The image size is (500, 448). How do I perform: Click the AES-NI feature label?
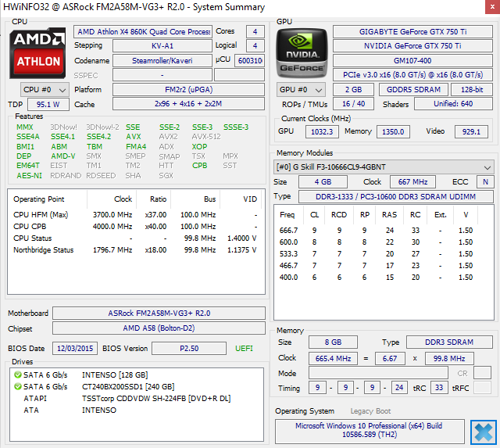tap(29, 175)
